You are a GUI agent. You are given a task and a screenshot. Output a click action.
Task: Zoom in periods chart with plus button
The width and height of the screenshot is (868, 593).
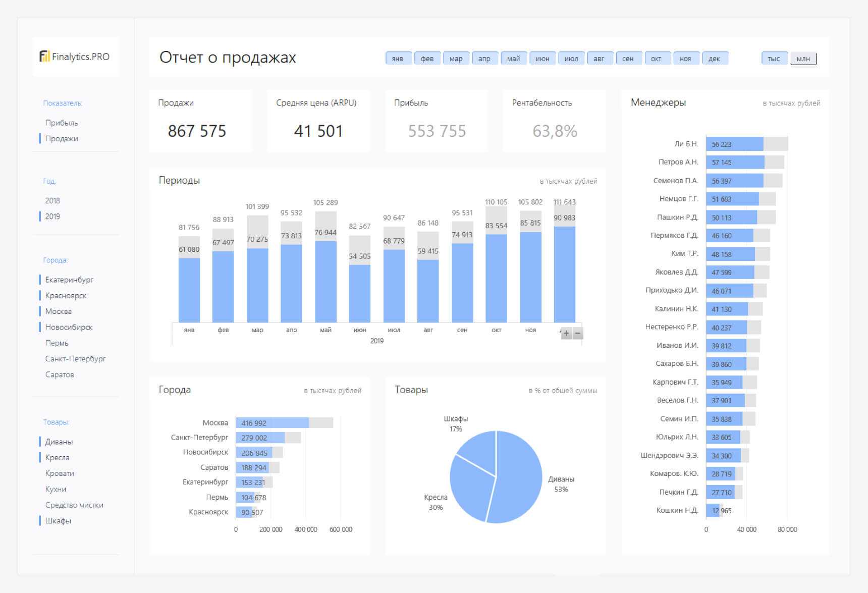(566, 334)
